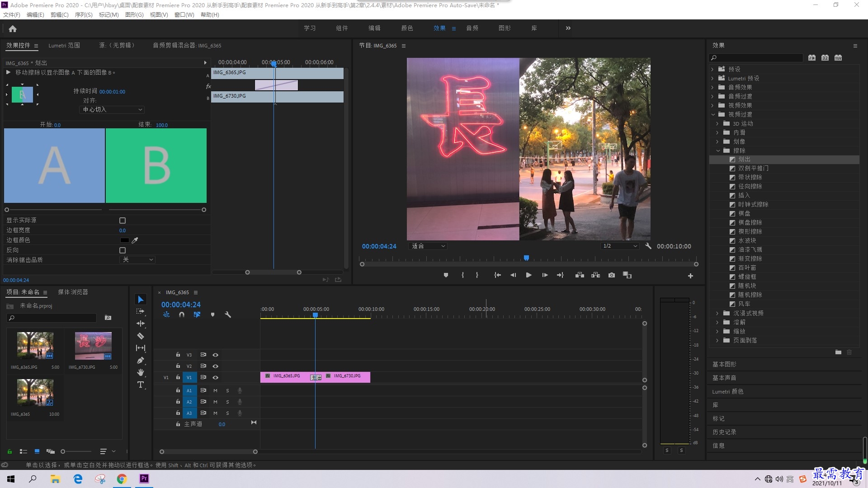Select 双侧平推门 transition

[753, 169]
